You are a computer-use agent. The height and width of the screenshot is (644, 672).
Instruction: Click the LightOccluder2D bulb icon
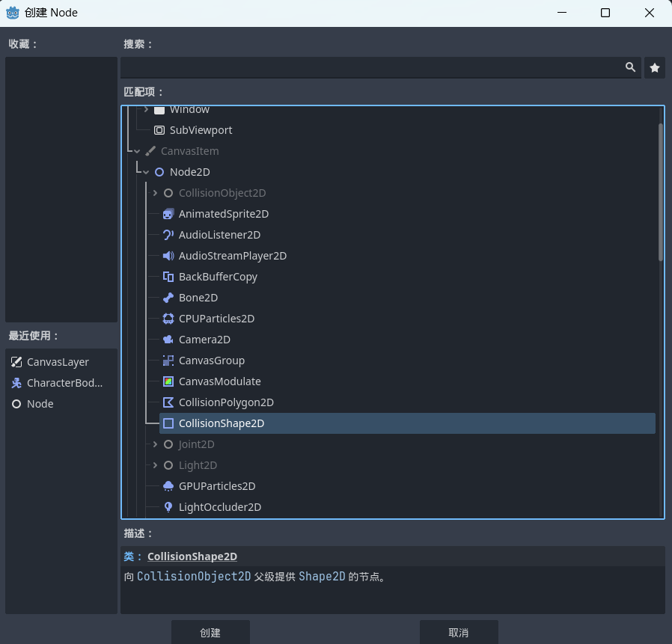168,507
